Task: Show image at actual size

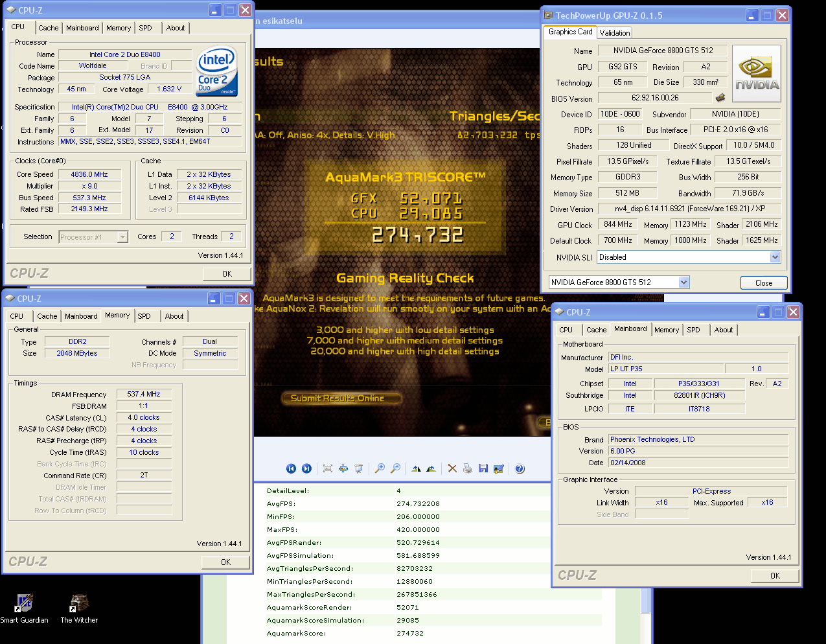Action: point(343,468)
